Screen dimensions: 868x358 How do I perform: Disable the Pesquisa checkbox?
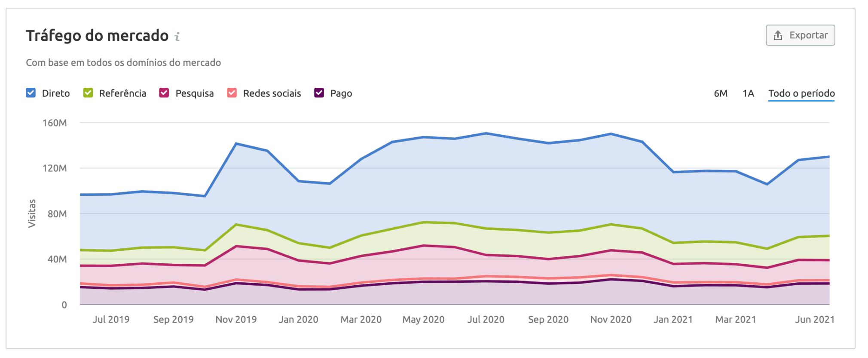click(164, 93)
